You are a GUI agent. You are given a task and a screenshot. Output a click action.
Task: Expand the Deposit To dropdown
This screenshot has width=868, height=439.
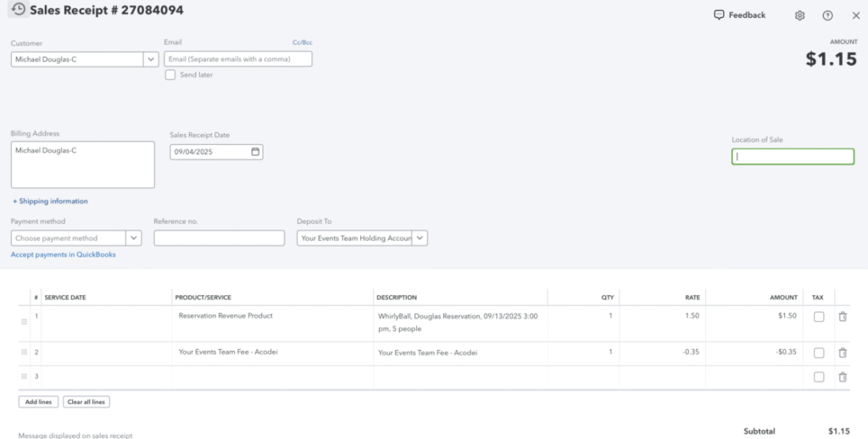click(x=420, y=238)
